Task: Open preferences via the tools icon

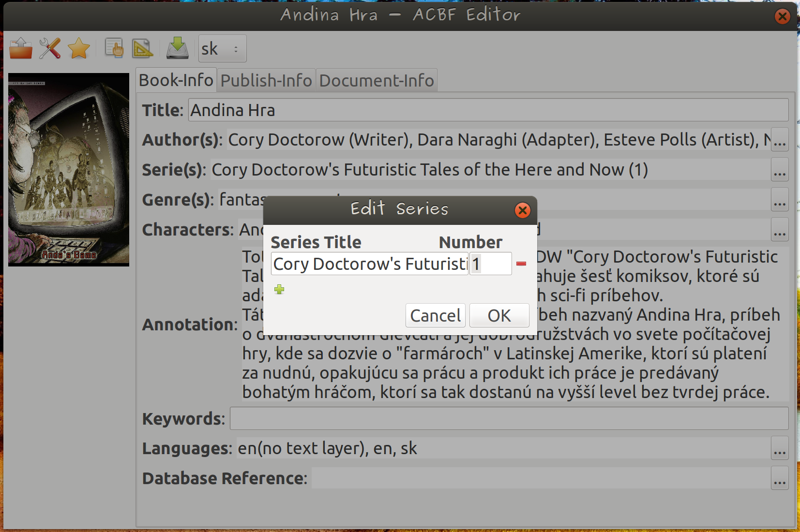Action: [50, 48]
